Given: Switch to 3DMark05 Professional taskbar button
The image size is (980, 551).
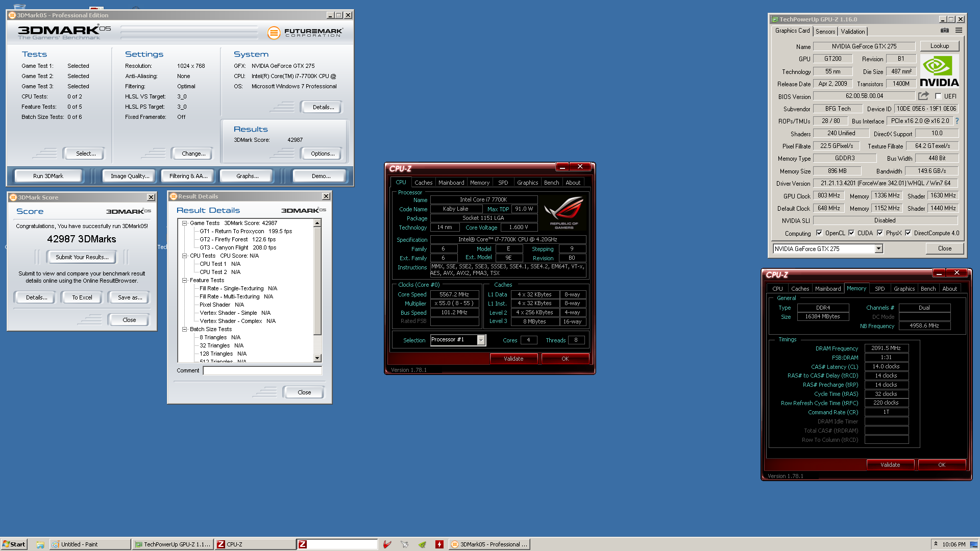Looking at the screenshot, I should click(x=489, y=544).
